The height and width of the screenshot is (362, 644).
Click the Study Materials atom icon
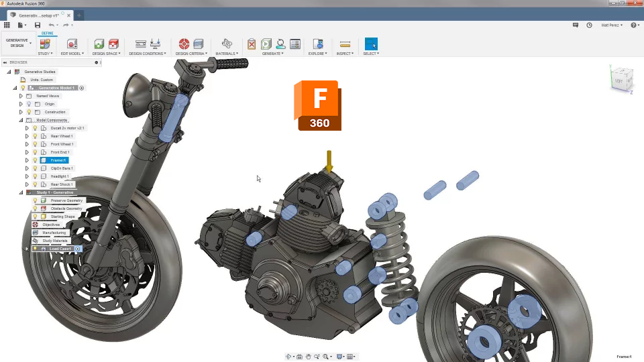(227, 44)
